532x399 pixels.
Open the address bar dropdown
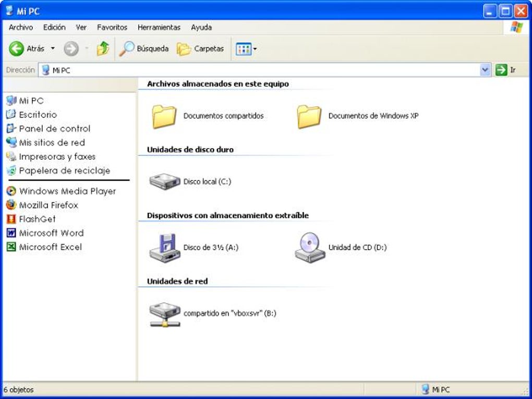click(485, 69)
